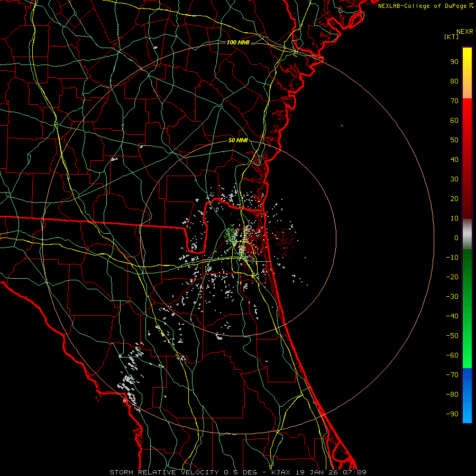Screen dimensions: 476x476
Task: Click the 60 value on the velocity scale
Action: [454, 120]
